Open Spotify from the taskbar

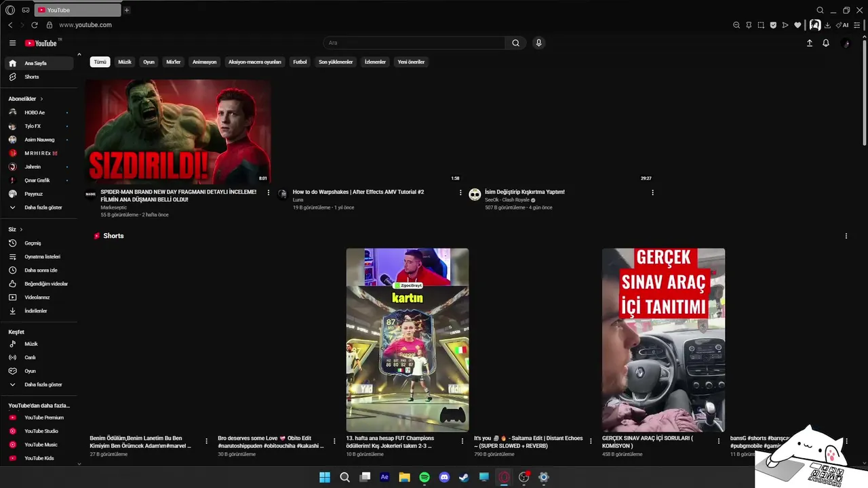pos(425,477)
